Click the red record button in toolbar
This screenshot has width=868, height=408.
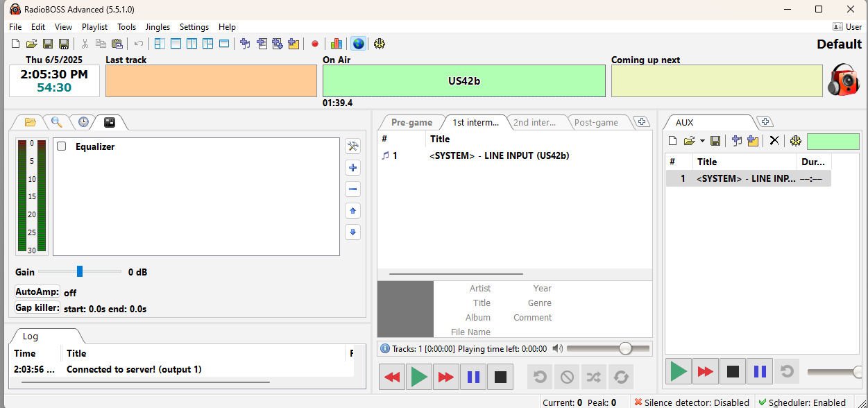[314, 44]
